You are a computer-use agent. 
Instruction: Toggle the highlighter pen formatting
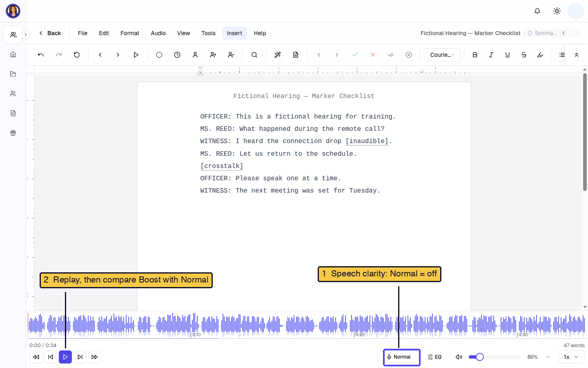click(x=540, y=55)
